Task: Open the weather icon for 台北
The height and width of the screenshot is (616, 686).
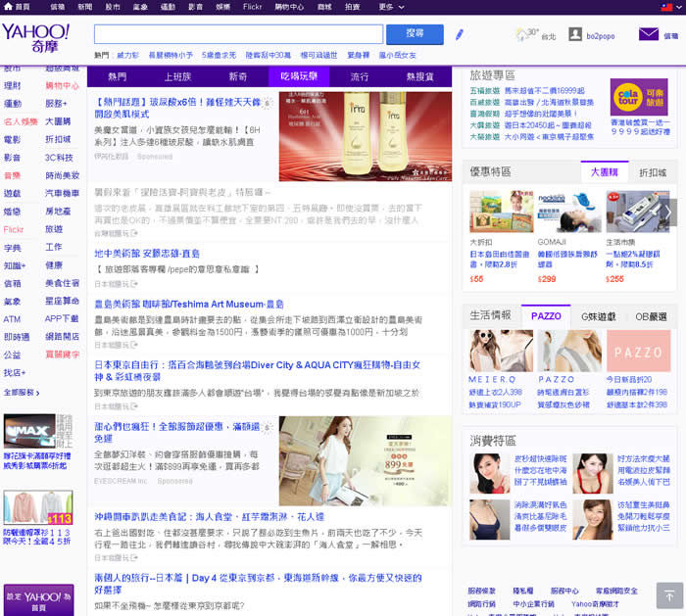Action: click(x=526, y=34)
